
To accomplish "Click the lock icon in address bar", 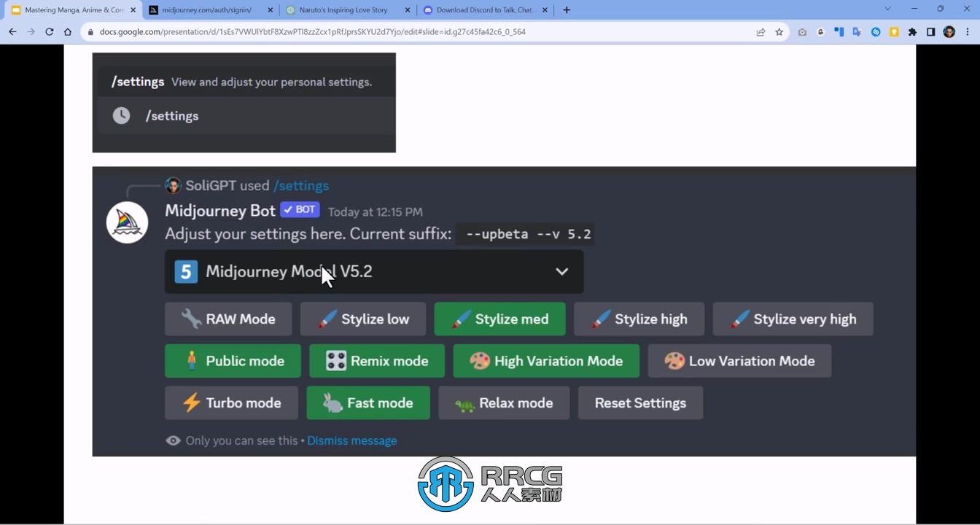I will click(91, 32).
